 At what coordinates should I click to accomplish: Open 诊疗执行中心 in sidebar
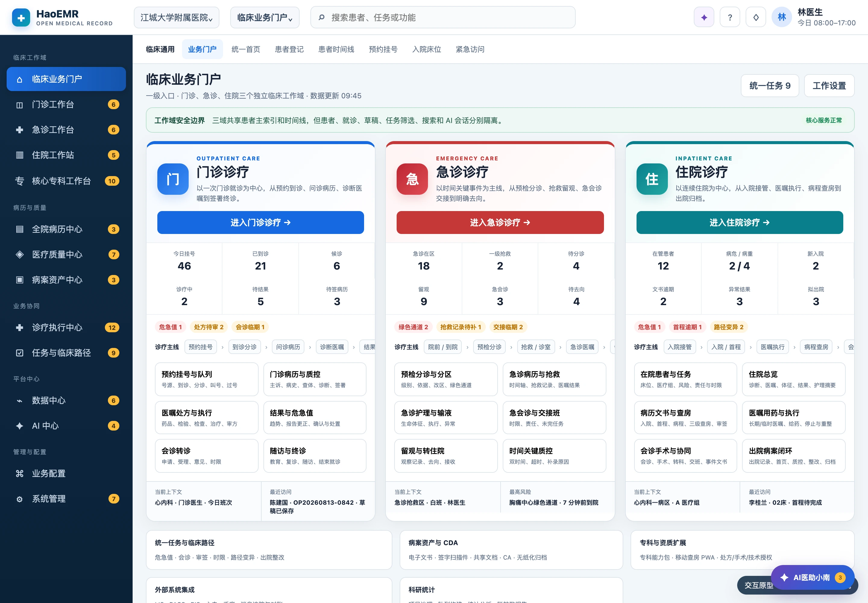pos(66,327)
